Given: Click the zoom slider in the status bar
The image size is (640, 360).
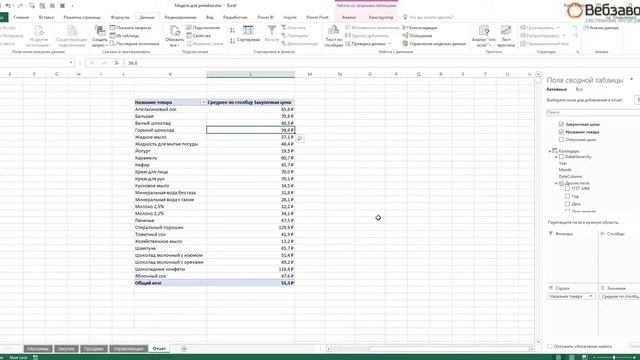Looking at the screenshot, I should pyautogui.click(x=614, y=357).
